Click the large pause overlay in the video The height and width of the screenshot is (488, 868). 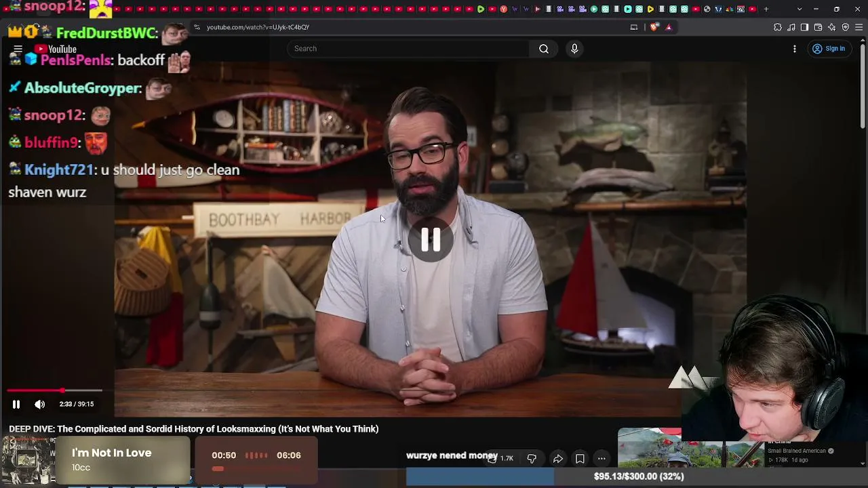431,239
